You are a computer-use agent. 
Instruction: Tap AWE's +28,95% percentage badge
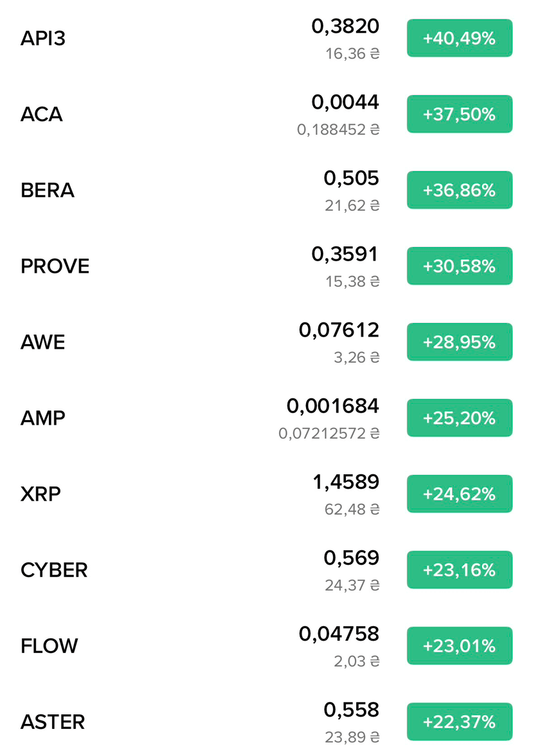click(459, 342)
